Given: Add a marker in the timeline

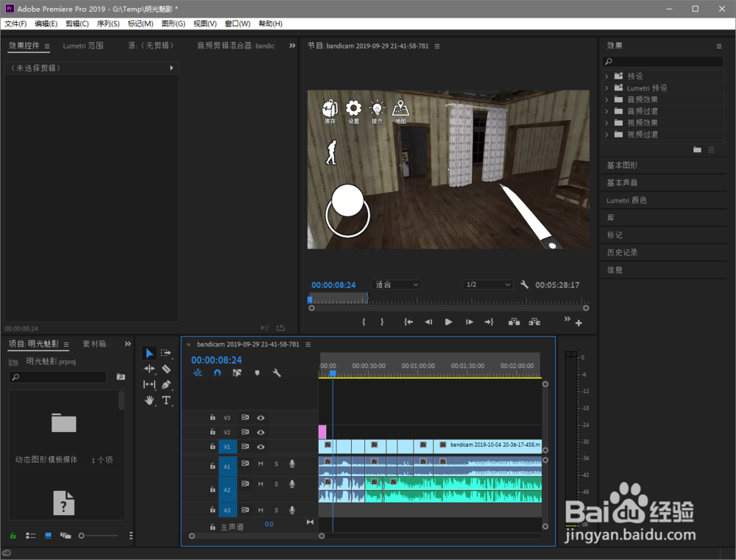Looking at the screenshot, I should (x=257, y=372).
